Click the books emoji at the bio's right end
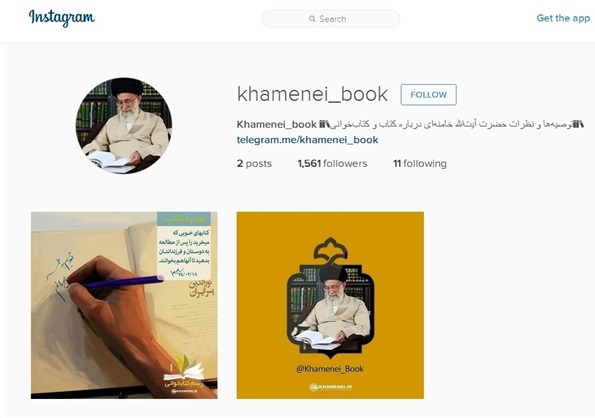 578,124
